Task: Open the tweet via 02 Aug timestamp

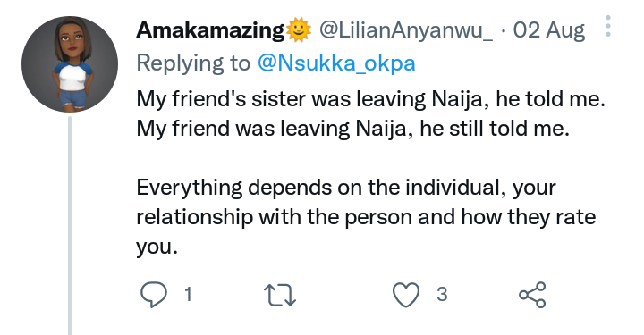Action: coord(548,30)
